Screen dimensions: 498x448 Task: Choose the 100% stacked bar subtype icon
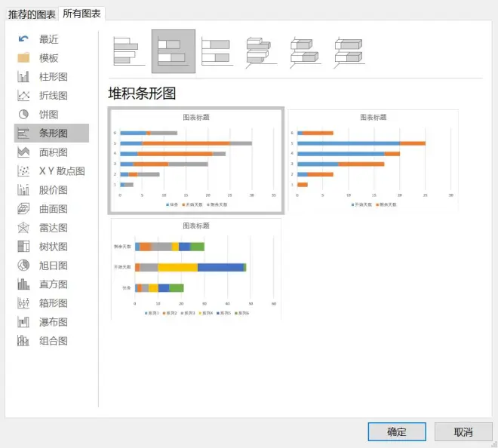tap(217, 52)
